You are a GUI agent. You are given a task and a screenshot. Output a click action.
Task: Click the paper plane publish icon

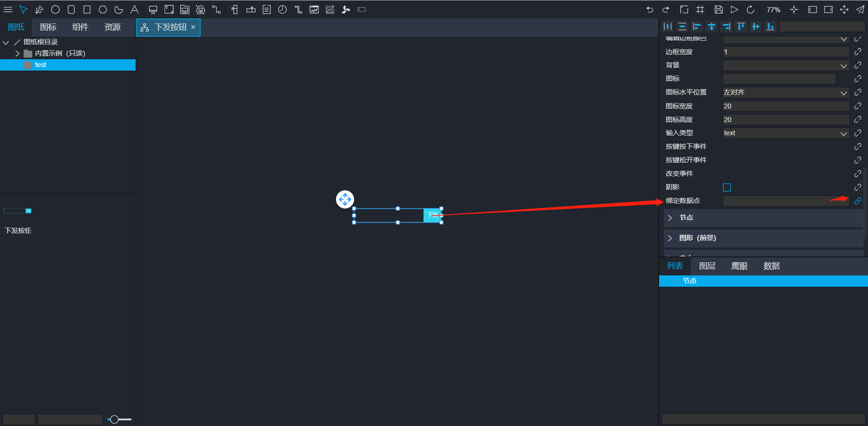(x=860, y=9)
